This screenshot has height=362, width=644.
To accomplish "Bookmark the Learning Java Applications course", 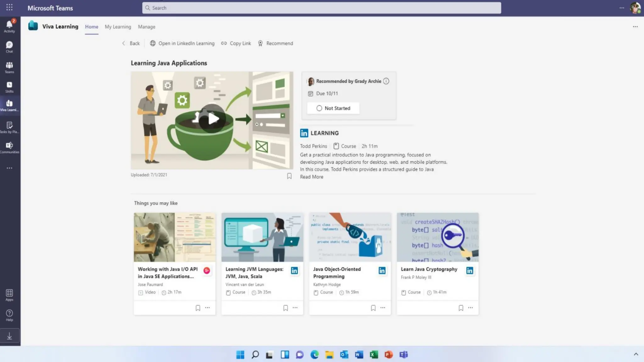I will tap(289, 176).
